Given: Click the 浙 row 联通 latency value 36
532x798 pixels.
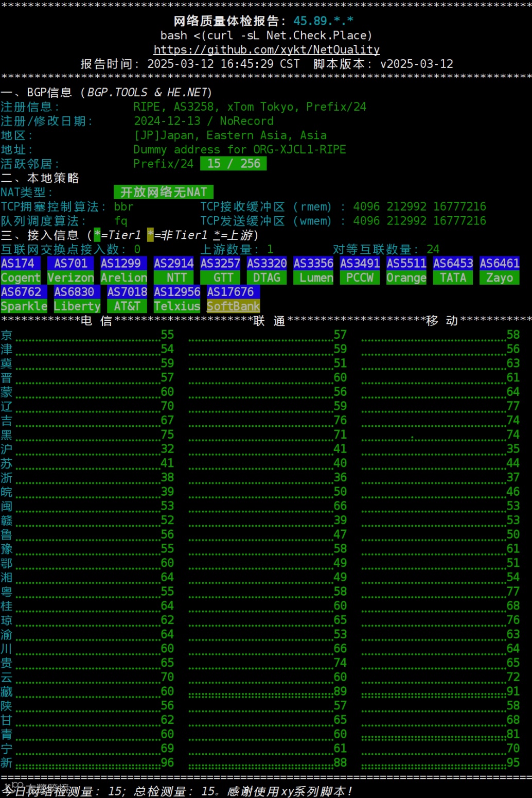Looking at the screenshot, I should (x=340, y=477).
